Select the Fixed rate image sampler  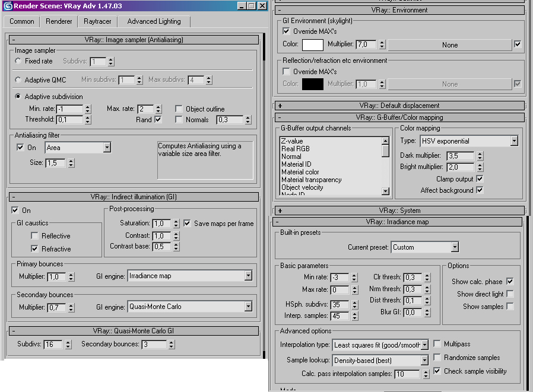[18, 61]
